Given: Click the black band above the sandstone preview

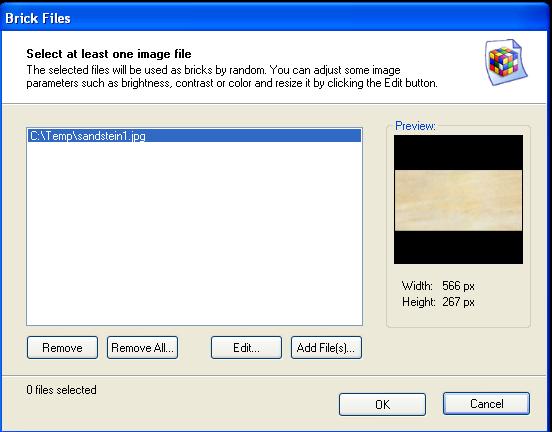Looking at the screenshot, I should [458, 153].
